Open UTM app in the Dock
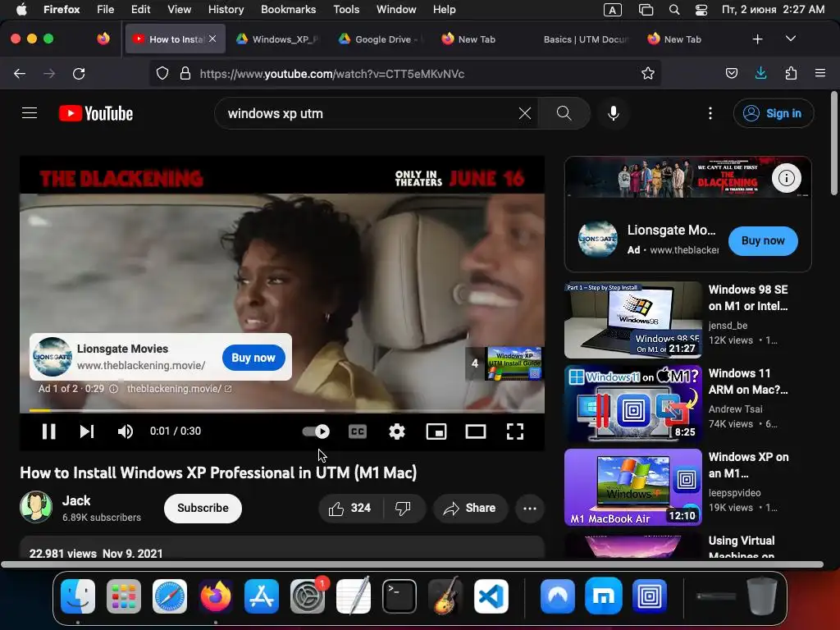Screen dimensions: 840x630 [650, 596]
